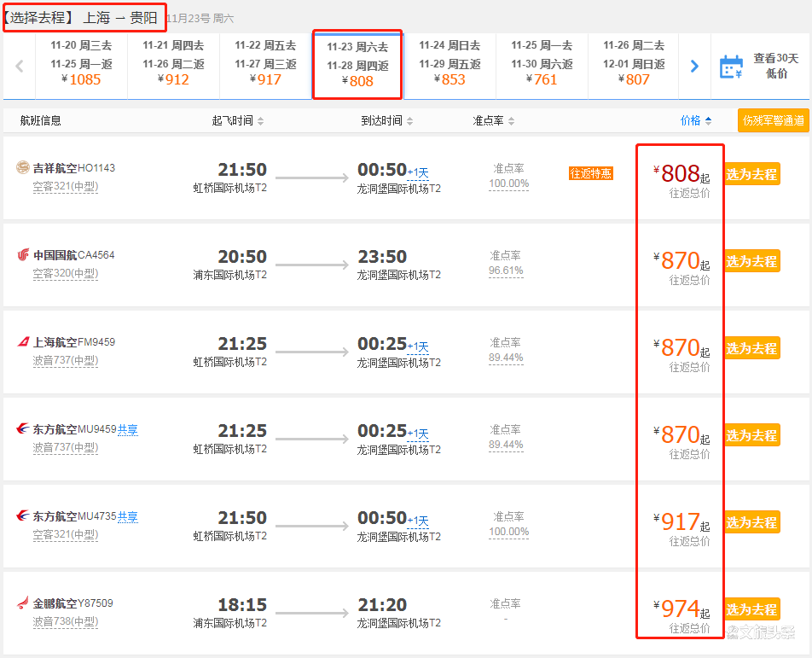
Task: Click the 100.00% punctuality of MU4735
Action: (x=509, y=532)
